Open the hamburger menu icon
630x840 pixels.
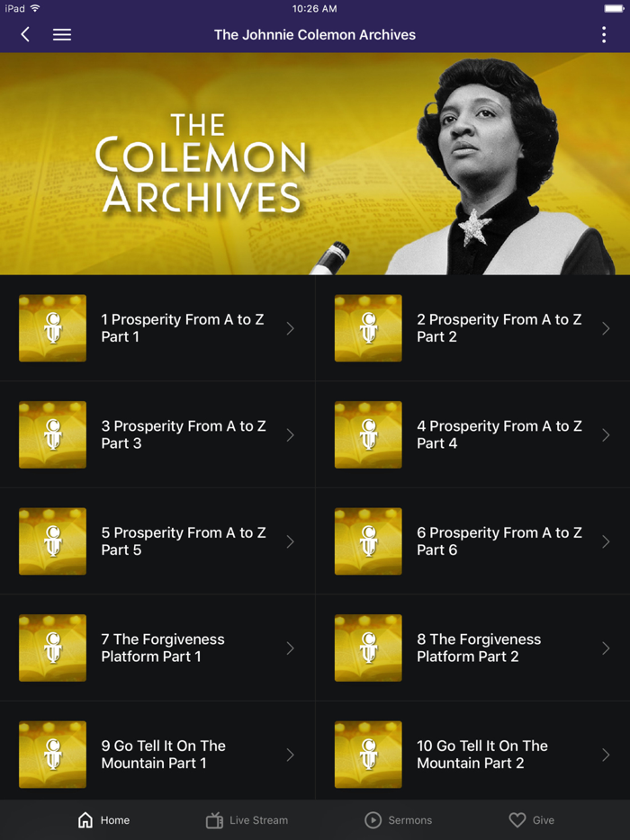pyautogui.click(x=62, y=35)
